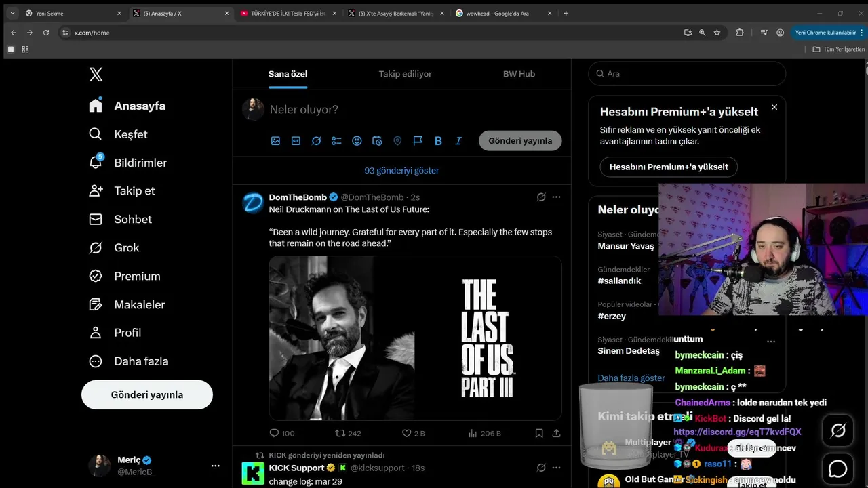Viewport: 868px width, 488px height.
Task: Open floating Grok button
Action: click(x=838, y=430)
